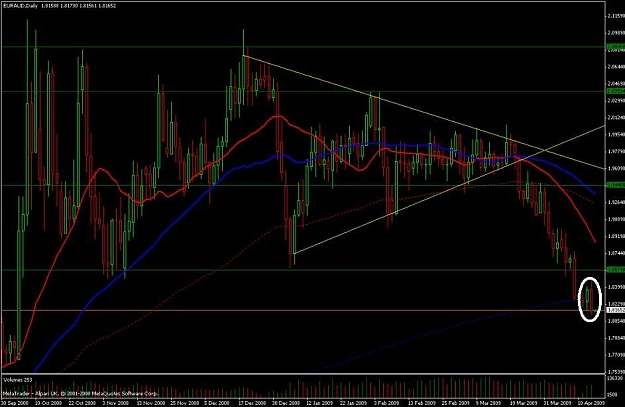The height and width of the screenshot is (407, 625).
Task: Select the 22 Oct 2008 date label
Action: click(81, 403)
